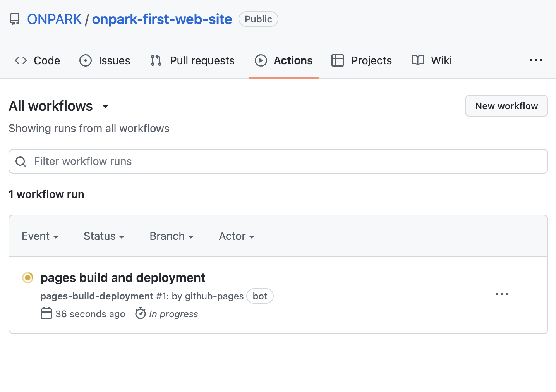This screenshot has width=556, height=392.
Task: Click the In progress status text
Action: point(173,314)
